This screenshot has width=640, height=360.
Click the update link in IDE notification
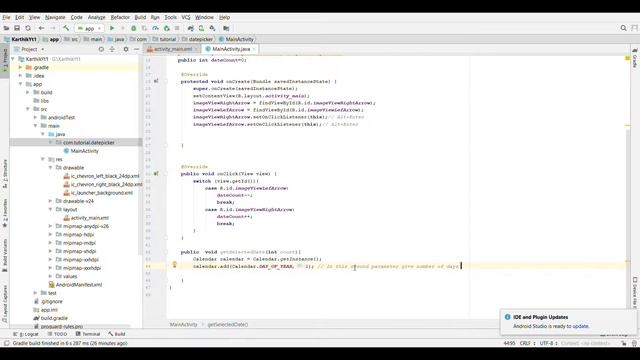pos(580,326)
